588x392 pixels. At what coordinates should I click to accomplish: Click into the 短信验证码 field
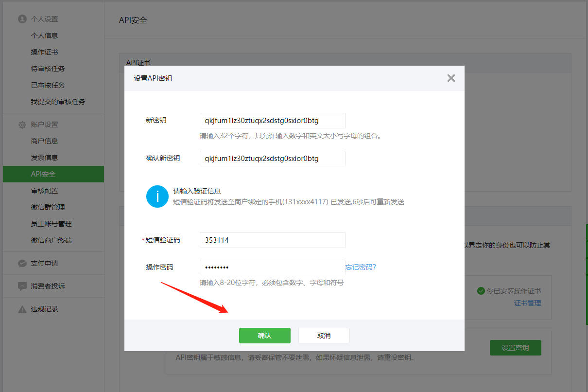[272, 240]
